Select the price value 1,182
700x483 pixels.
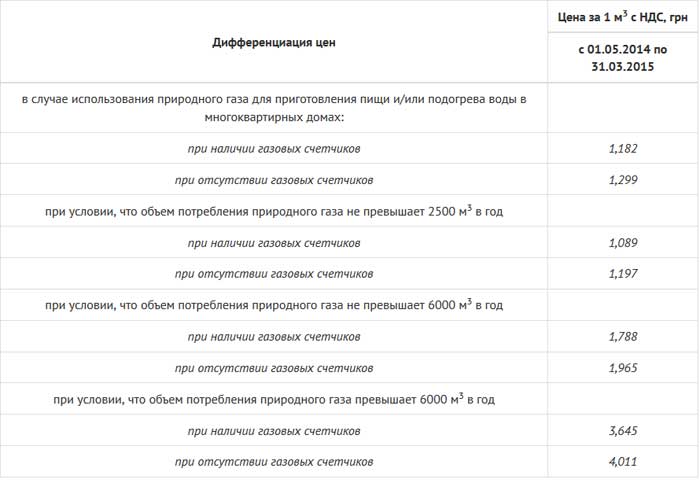click(622, 149)
